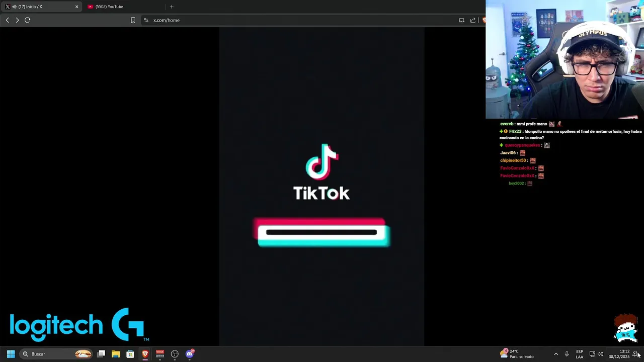Screen dimensions: 644x362
Task: Click username evervb in stream chat
Action: [507, 124]
